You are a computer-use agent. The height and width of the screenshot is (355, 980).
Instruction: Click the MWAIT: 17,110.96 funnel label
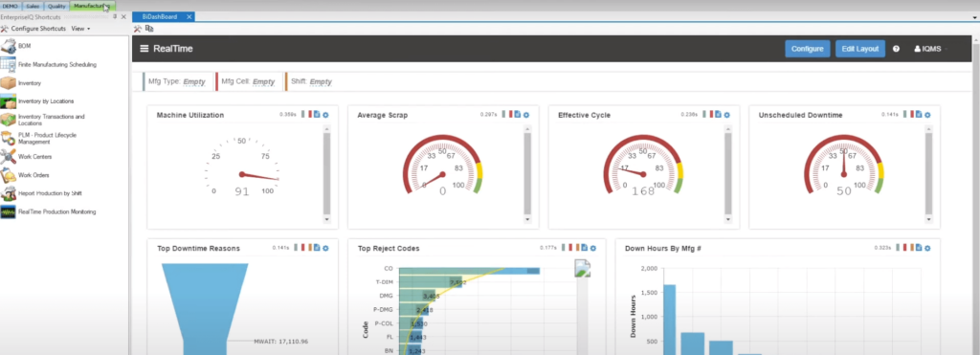click(x=281, y=342)
